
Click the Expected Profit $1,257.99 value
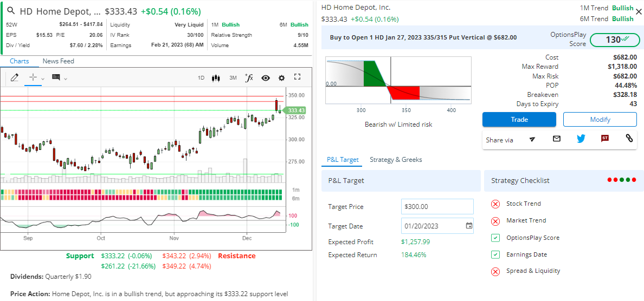click(x=415, y=242)
